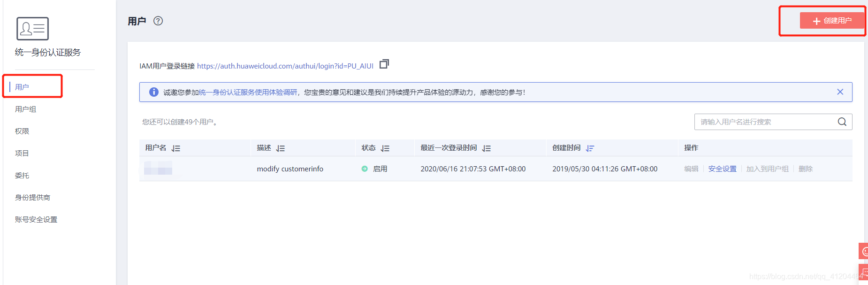Image resolution: width=868 pixels, height=285 pixels.
Task: Open 权限 in the sidebar menu
Action: pos(22,131)
